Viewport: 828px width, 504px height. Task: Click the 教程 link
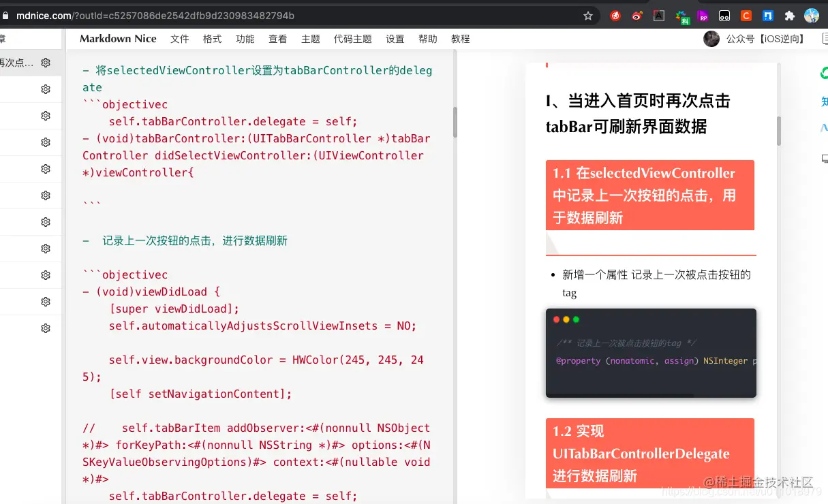click(460, 39)
